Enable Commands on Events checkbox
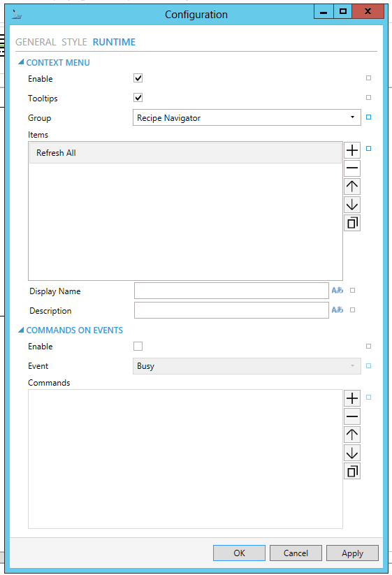Screen dimensions: 392x575 click(138, 346)
